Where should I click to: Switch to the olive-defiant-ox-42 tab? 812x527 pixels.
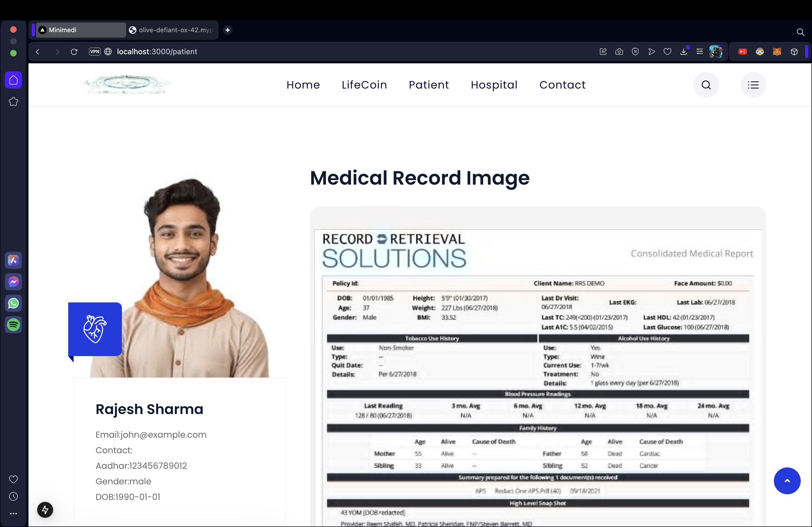tap(172, 30)
